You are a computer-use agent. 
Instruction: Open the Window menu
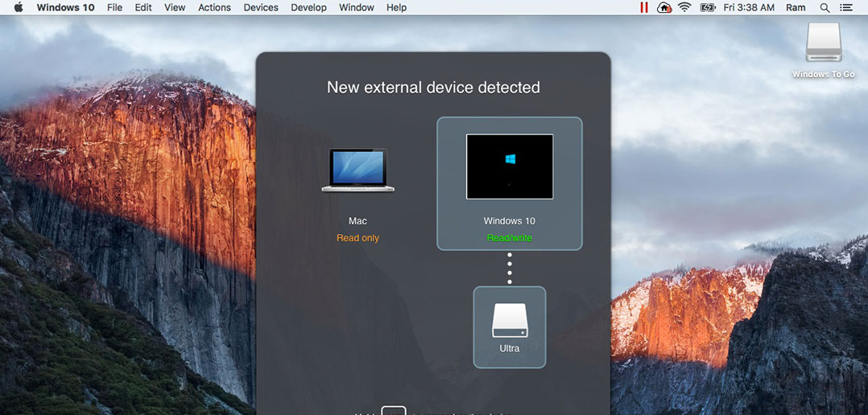pyautogui.click(x=357, y=8)
